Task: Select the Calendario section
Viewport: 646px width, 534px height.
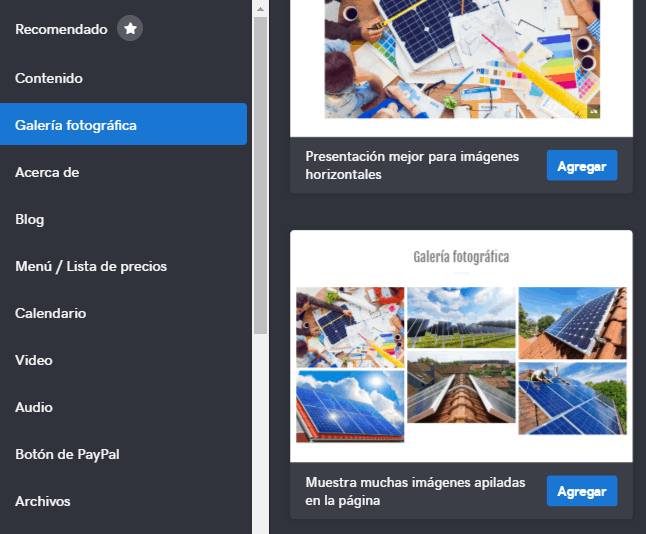Action: 51,313
